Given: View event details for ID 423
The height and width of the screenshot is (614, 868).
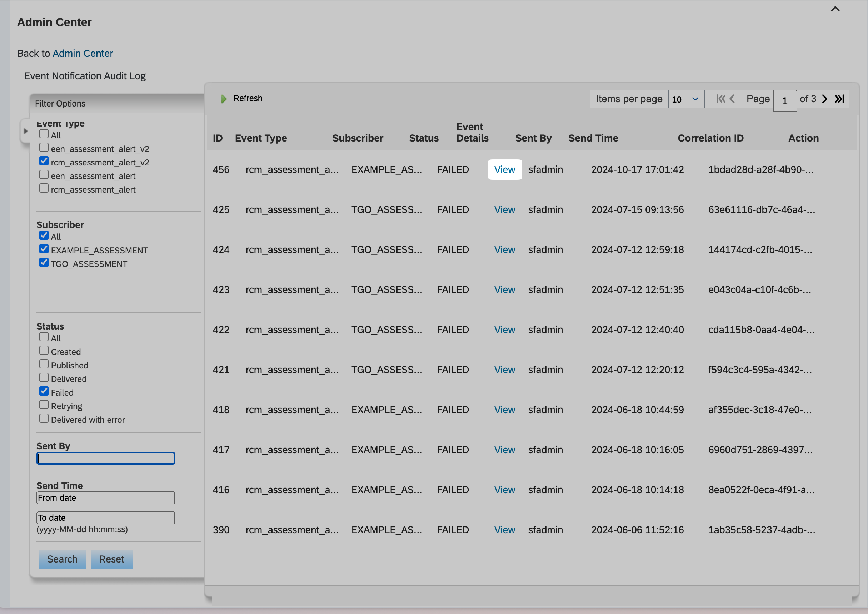Looking at the screenshot, I should pos(505,290).
